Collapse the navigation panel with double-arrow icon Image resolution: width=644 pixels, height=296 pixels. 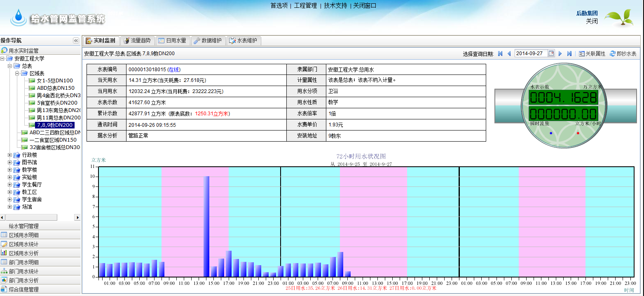(x=76, y=40)
